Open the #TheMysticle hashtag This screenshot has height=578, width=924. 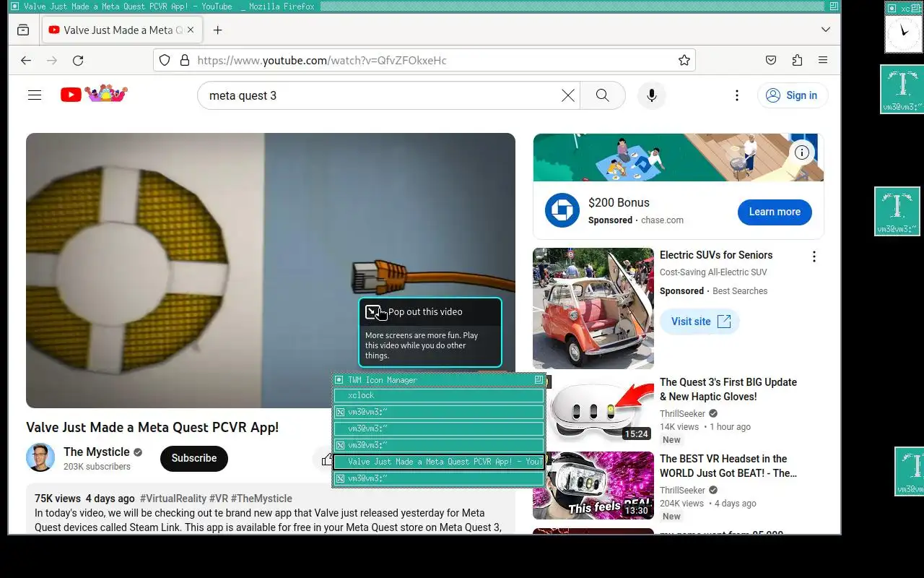click(261, 499)
